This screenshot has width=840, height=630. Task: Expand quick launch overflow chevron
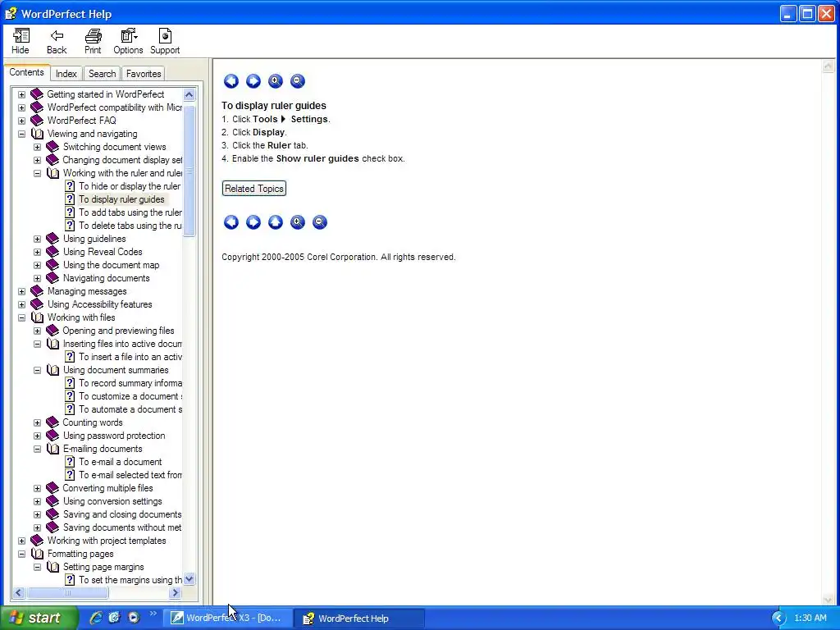153,614
